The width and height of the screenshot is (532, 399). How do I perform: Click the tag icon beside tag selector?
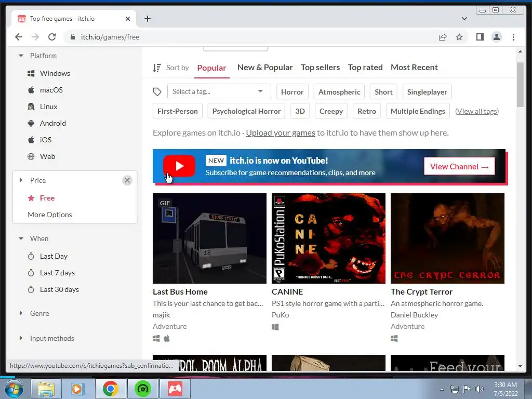pos(157,91)
